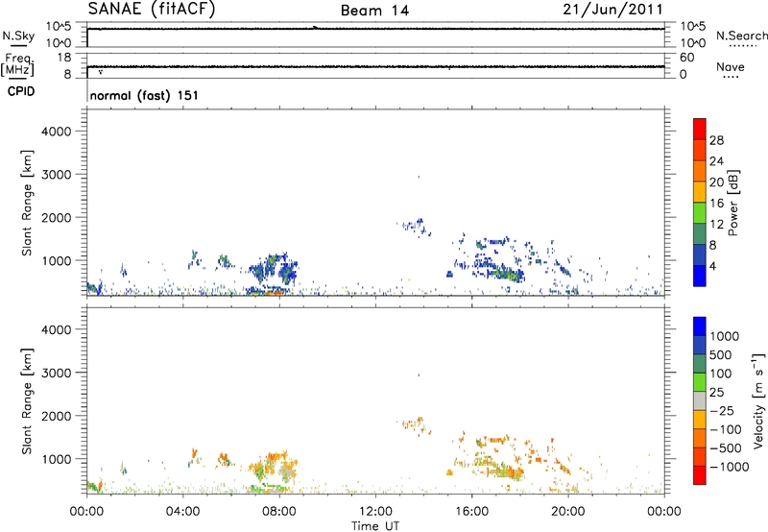
Task: Click the -100 label on Velocity colorbar
Action: pos(726,429)
